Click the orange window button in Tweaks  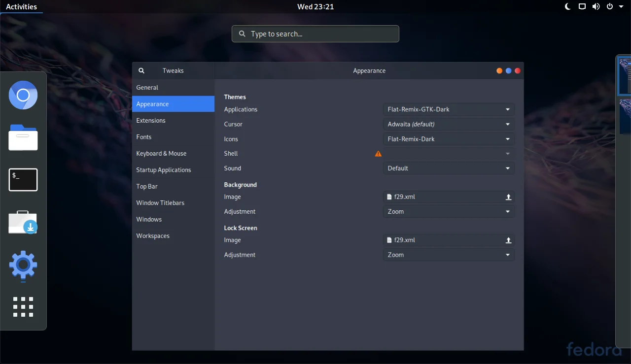tap(499, 71)
